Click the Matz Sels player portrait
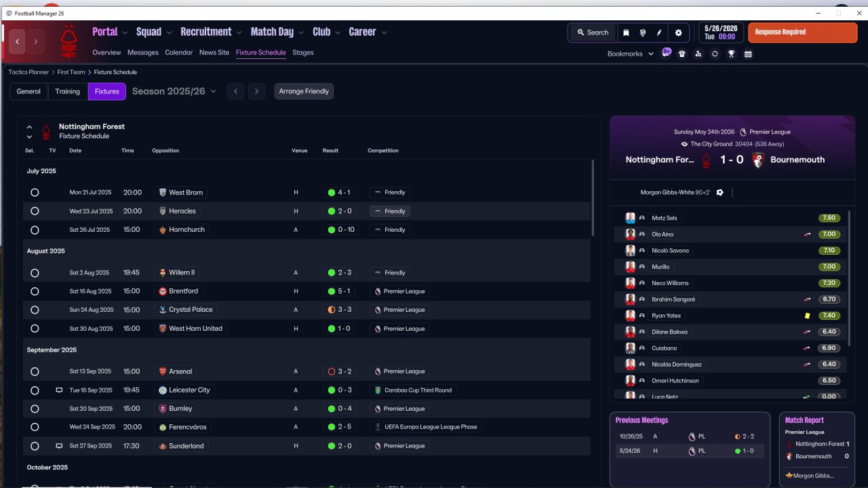The width and height of the screenshot is (868, 488). [630, 218]
